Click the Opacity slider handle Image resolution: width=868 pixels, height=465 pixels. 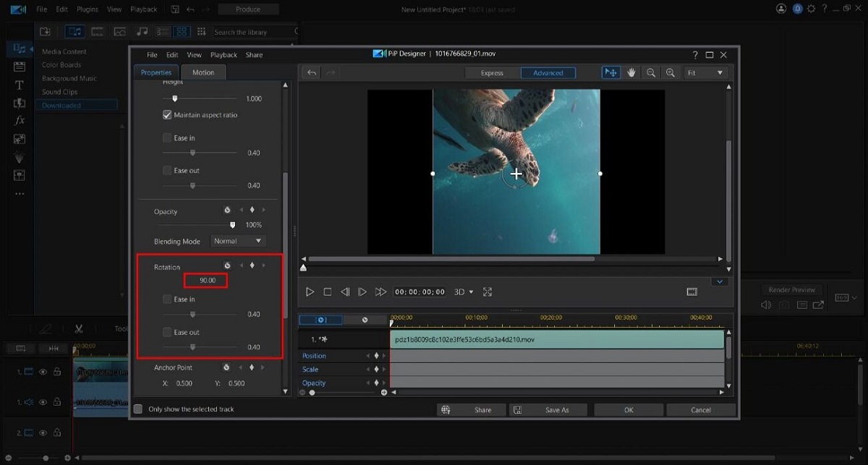232,225
